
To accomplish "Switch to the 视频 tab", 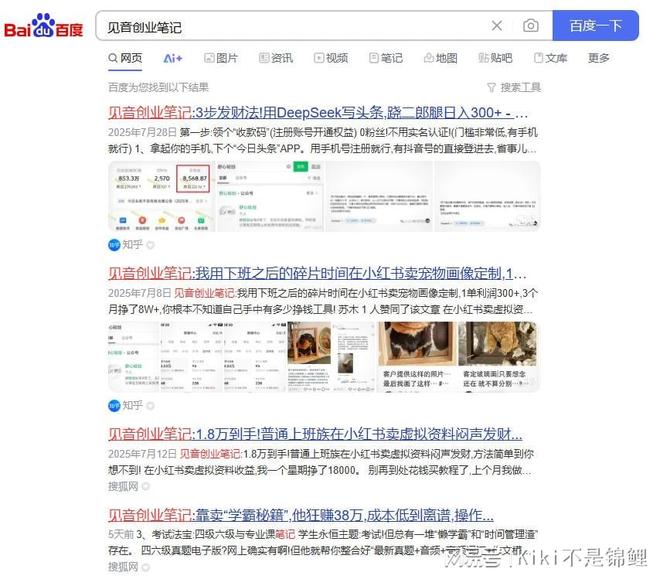I will [x=331, y=58].
